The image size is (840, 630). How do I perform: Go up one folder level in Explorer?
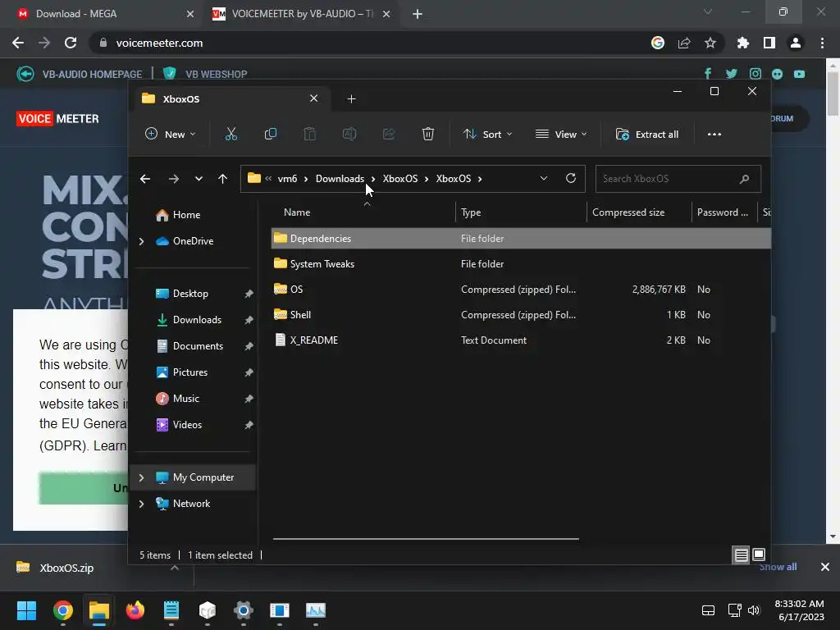(x=223, y=178)
